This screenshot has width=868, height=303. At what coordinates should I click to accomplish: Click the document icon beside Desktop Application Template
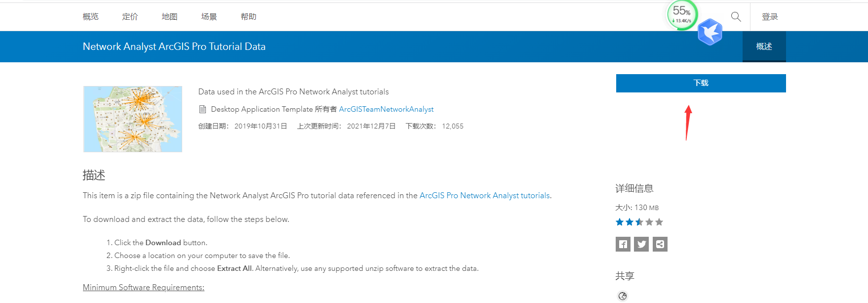(202, 109)
